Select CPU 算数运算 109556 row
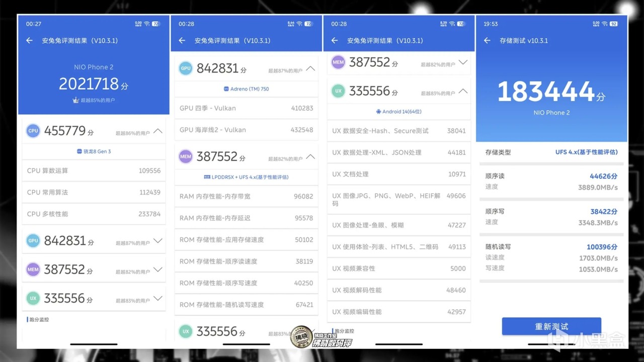Image resolution: width=644 pixels, height=362 pixels. (x=94, y=170)
